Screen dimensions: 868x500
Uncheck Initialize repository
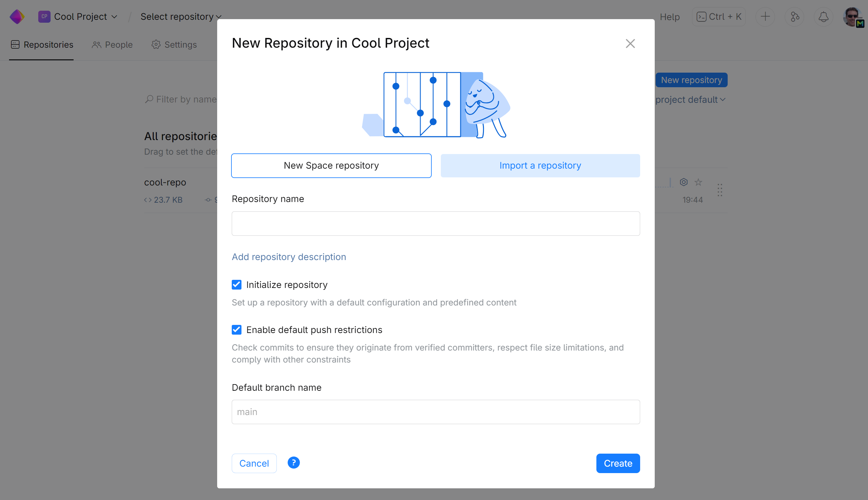[237, 284]
